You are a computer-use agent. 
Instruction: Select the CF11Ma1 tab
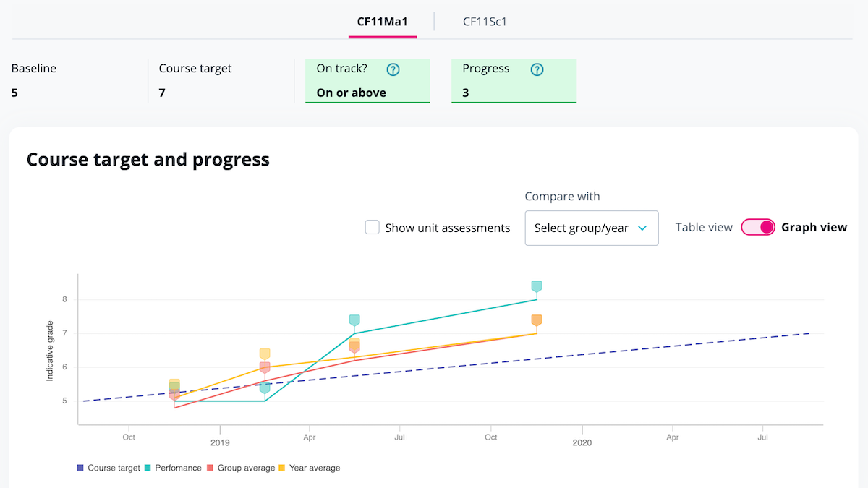(382, 22)
